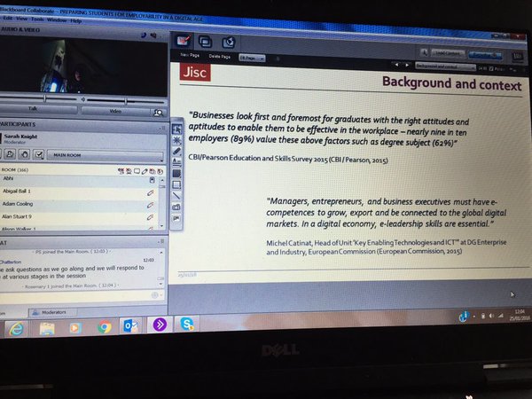Adjust the speaker volume slider
This screenshot has width=532, height=399.
(x=126, y=101)
